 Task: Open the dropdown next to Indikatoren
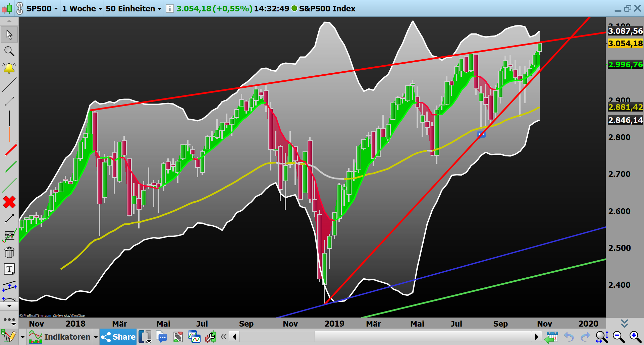click(x=96, y=337)
